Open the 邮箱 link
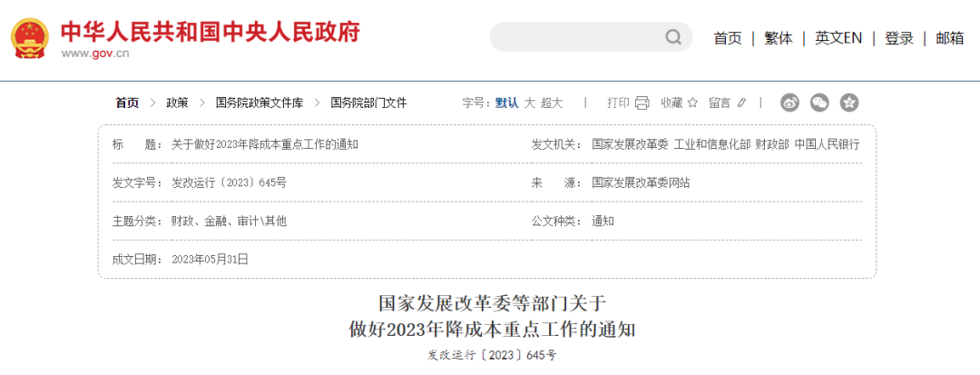This screenshot has height=375, width=980. tap(949, 38)
